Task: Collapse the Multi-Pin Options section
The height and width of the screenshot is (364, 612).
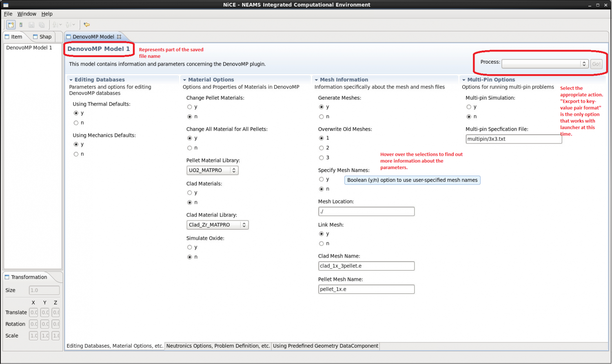Action: pyautogui.click(x=464, y=80)
